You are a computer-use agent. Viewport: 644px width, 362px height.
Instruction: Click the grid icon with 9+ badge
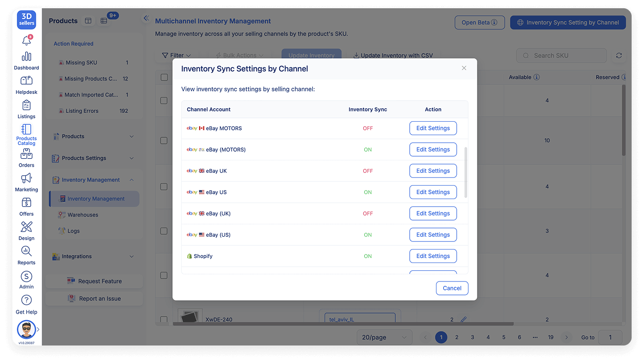(x=104, y=21)
